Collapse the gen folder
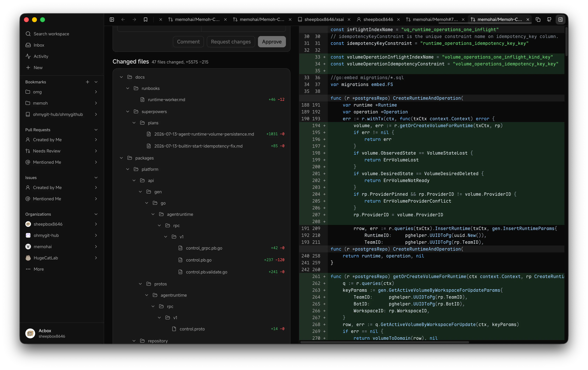This screenshot has width=588, height=370. pyautogui.click(x=140, y=192)
